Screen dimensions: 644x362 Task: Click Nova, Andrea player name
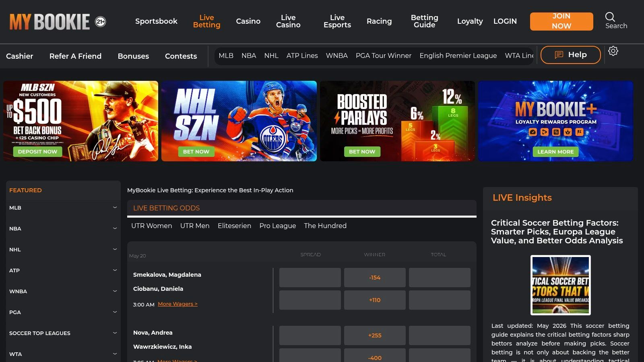point(153,333)
